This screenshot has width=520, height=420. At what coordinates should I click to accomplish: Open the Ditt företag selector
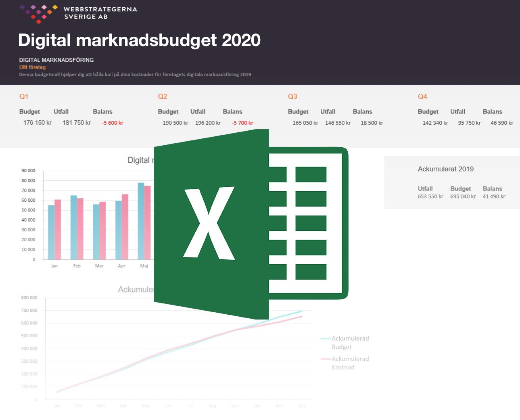[33, 67]
